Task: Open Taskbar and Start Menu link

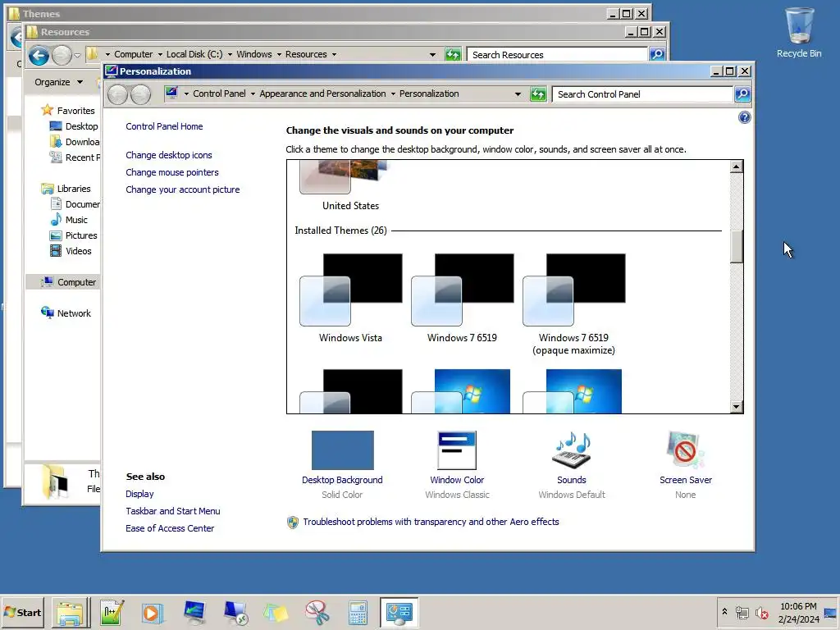Action: [x=172, y=511]
